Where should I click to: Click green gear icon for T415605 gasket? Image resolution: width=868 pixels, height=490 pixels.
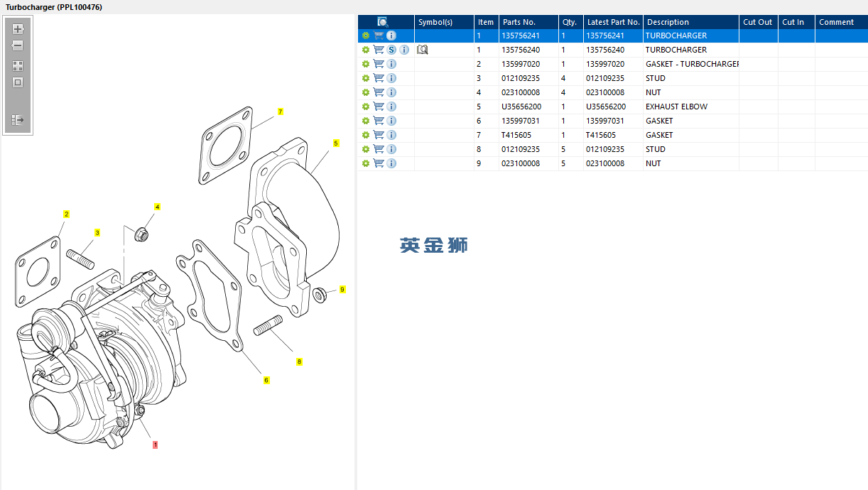366,135
